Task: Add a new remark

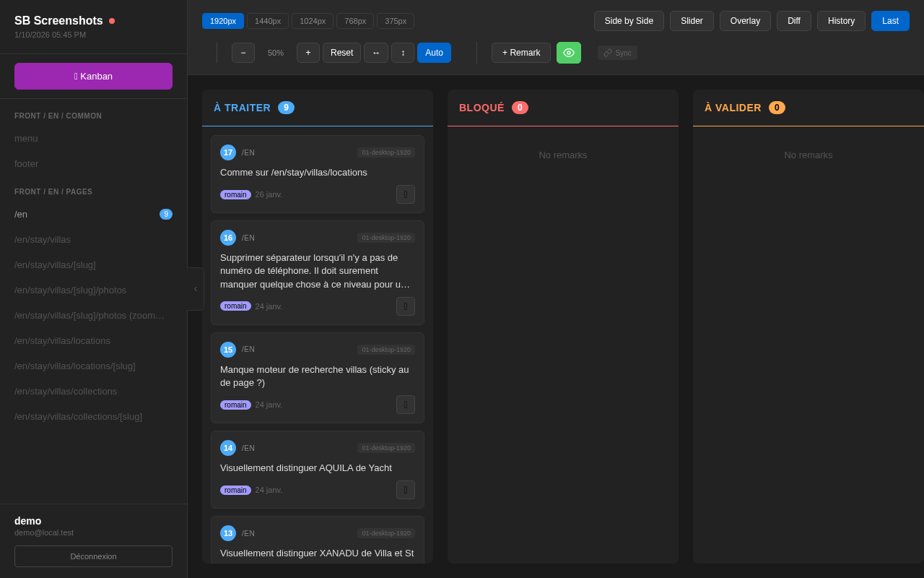Action: [x=521, y=53]
